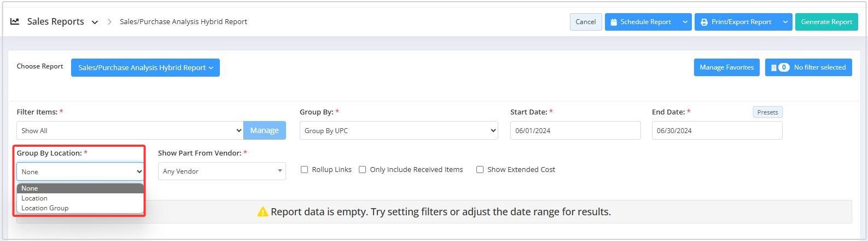This screenshot has height=241, width=868.
Task: Open the Print/Export Report split arrow
Action: [785, 22]
